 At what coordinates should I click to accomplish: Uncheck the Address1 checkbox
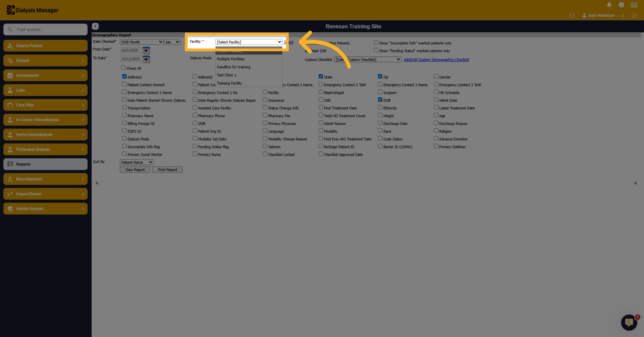pos(125,76)
